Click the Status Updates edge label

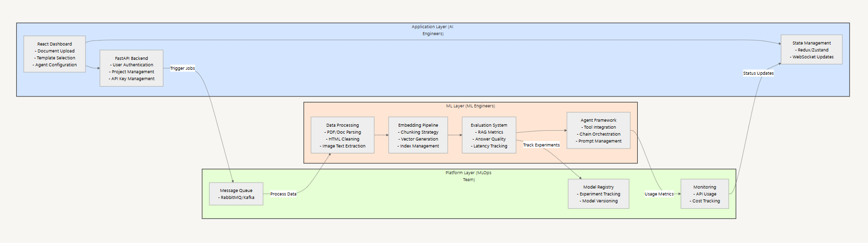758,73
